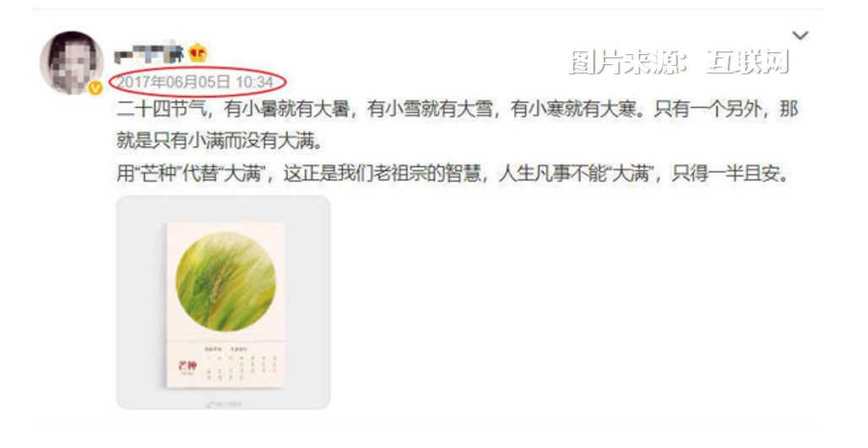Expand the post options chevron menu
868x448 pixels.
800,36
